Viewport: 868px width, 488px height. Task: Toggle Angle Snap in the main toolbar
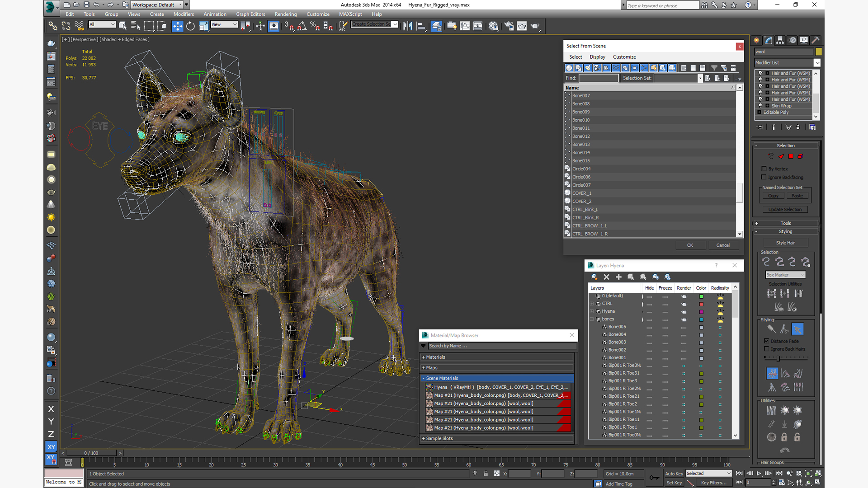coord(302,26)
